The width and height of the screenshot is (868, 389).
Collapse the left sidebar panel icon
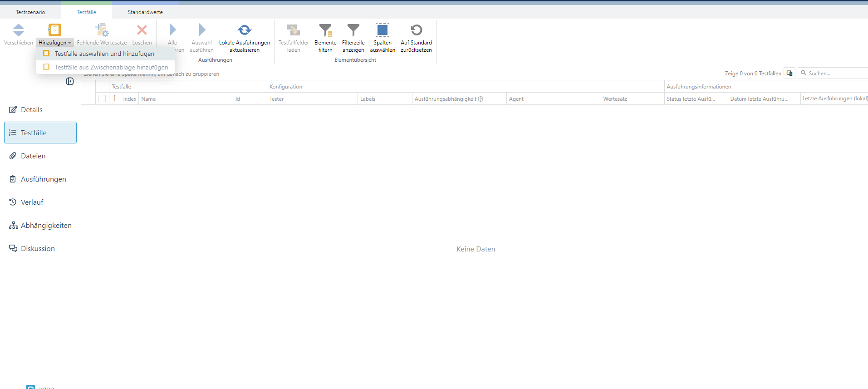coord(70,81)
